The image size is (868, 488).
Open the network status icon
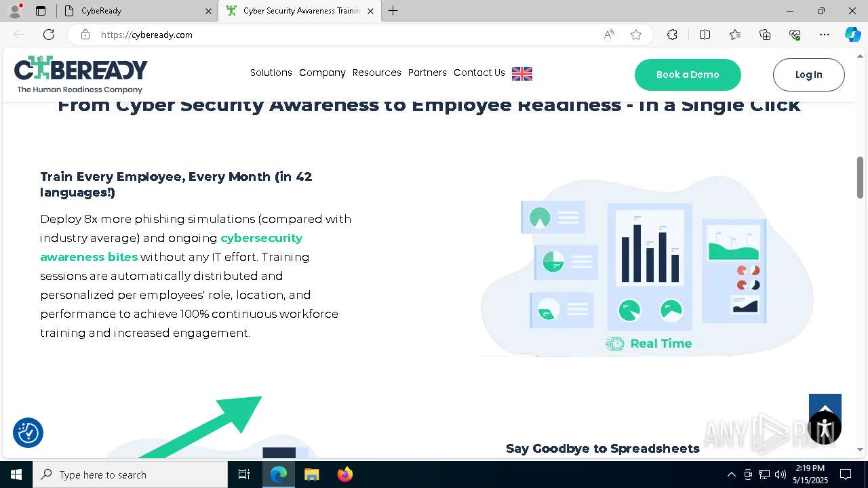764,474
